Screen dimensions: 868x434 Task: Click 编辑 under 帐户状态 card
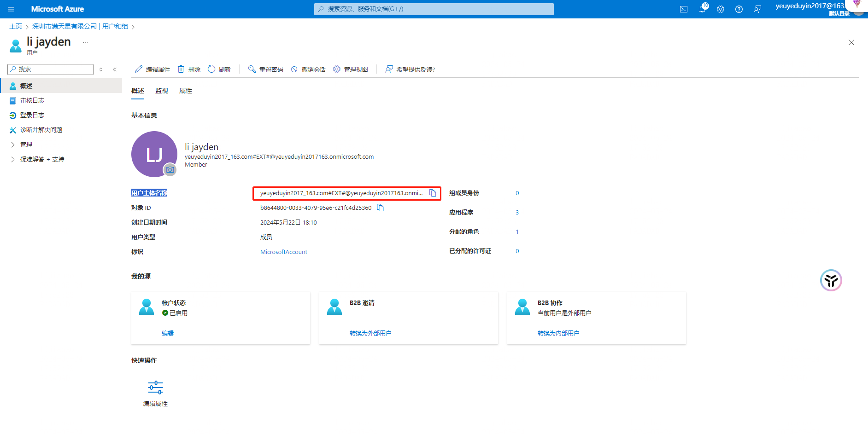[x=168, y=333]
